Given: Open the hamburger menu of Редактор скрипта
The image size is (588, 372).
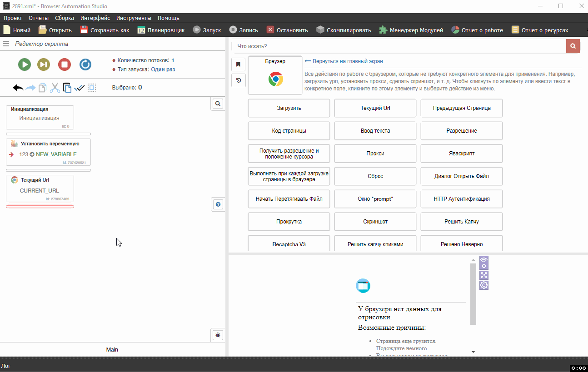Looking at the screenshot, I should (6, 44).
